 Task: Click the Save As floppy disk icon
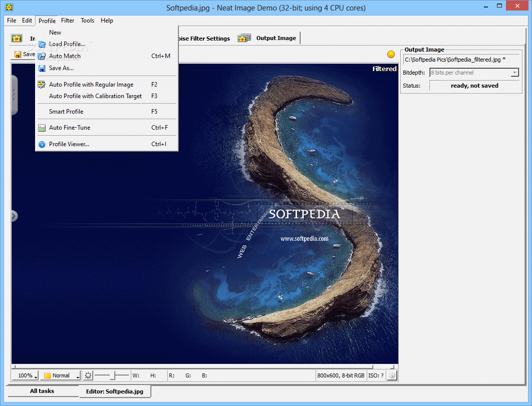click(42, 68)
